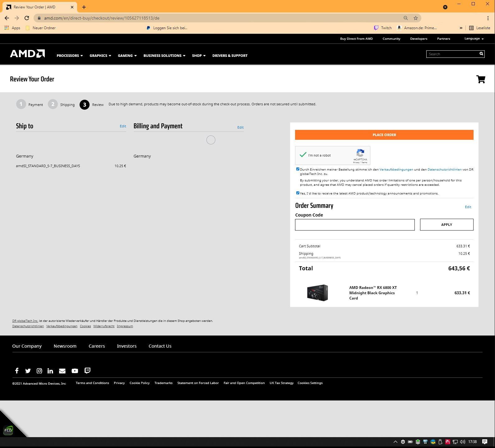
Task: Open the Apps bookmarks shortcut
Action: [x=12, y=28]
